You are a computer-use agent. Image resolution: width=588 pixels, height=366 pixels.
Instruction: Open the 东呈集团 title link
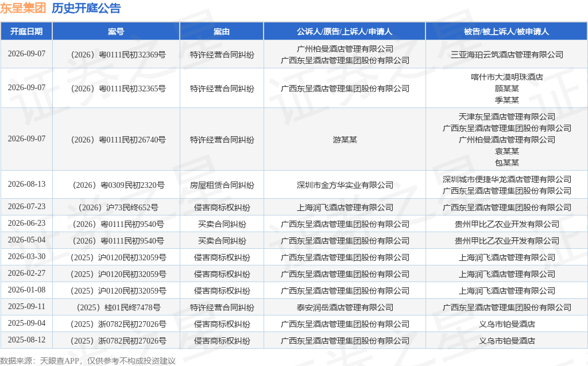tap(23, 8)
